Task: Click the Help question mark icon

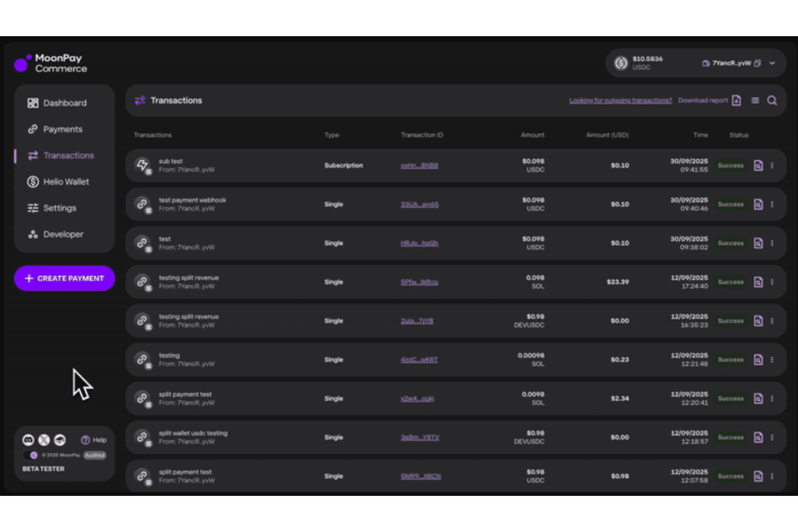Action: click(x=85, y=440)
